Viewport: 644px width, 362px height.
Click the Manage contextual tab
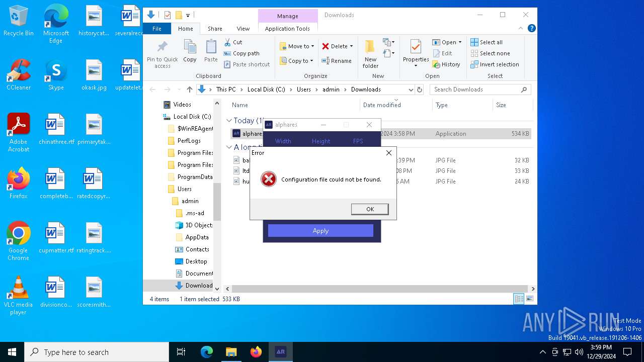tap(288, 16)
